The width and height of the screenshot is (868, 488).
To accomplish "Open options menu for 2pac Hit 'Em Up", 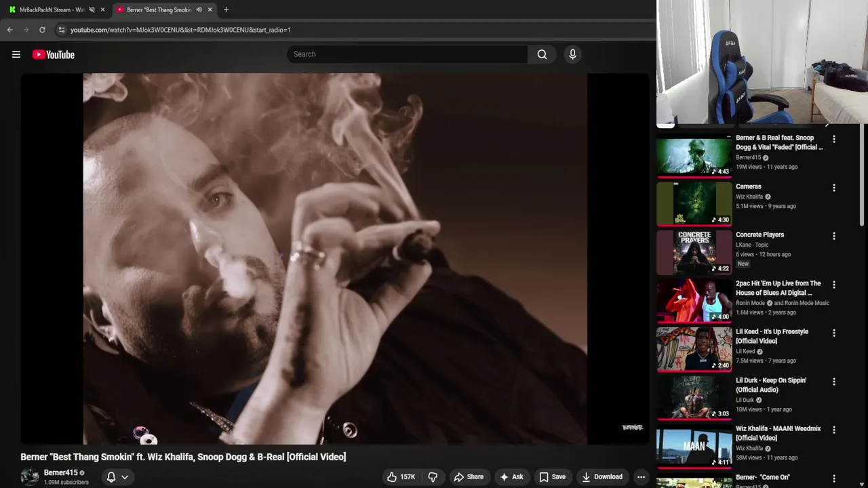I will pyautogui.click(x=834, y=285).
